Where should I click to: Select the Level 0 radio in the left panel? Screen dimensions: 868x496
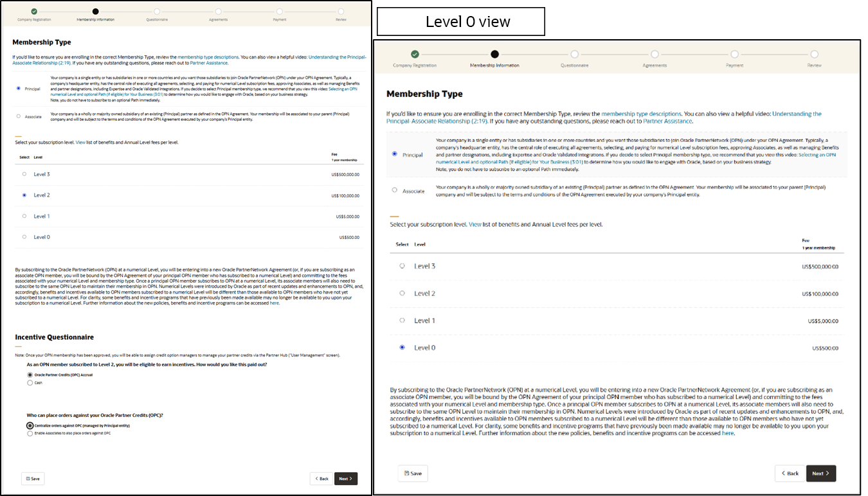point(24,237)
